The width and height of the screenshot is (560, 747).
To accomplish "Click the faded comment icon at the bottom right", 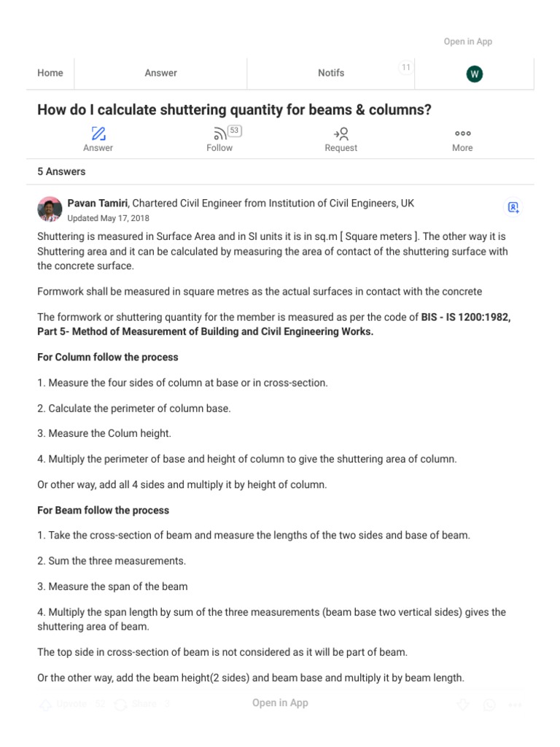I will pos(489,705).
